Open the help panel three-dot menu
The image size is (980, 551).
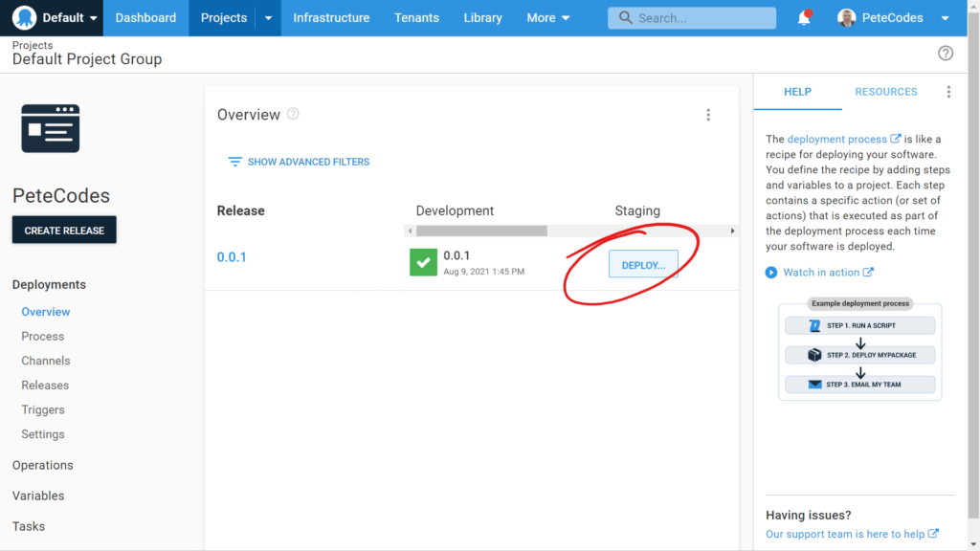(x=948, y=92)
